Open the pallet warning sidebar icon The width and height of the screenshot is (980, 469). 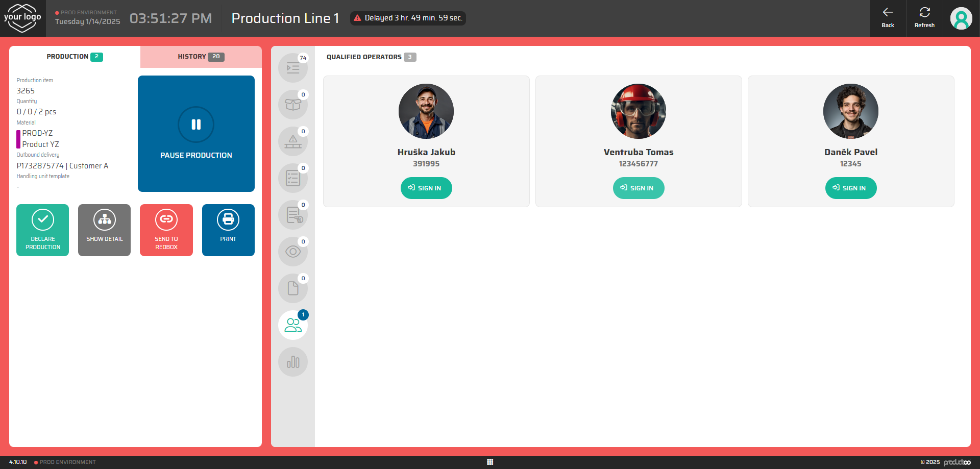292,141
